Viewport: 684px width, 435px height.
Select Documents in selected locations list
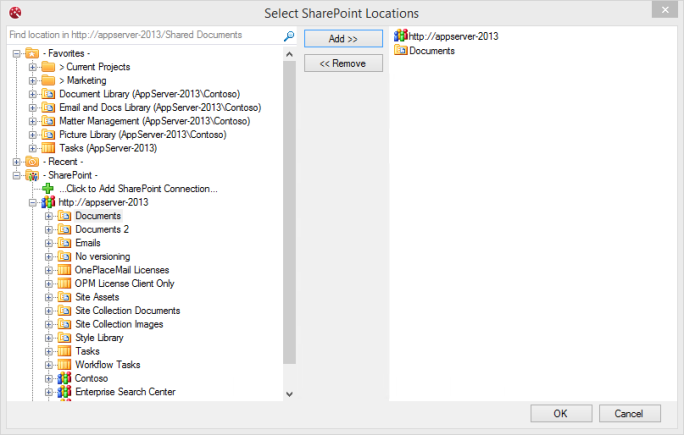point(431,50)
